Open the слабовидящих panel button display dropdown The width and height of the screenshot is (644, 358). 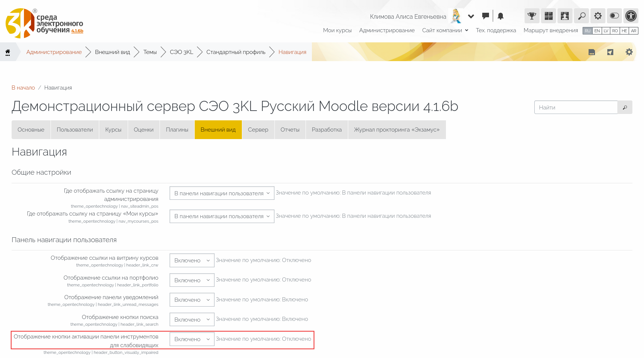click(192, 339)
